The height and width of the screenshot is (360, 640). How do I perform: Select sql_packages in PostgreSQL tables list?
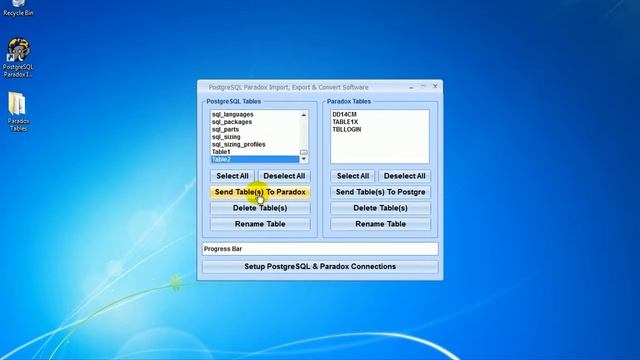[232, 122]
